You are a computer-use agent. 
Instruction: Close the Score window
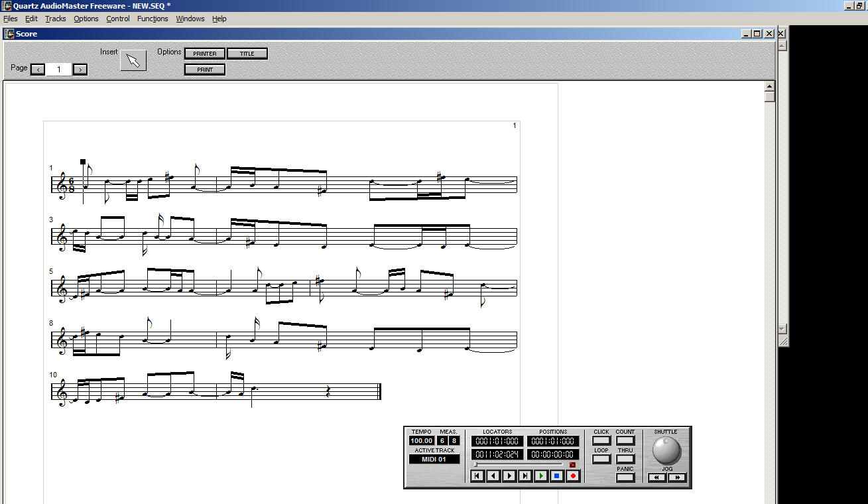[769, 34]
